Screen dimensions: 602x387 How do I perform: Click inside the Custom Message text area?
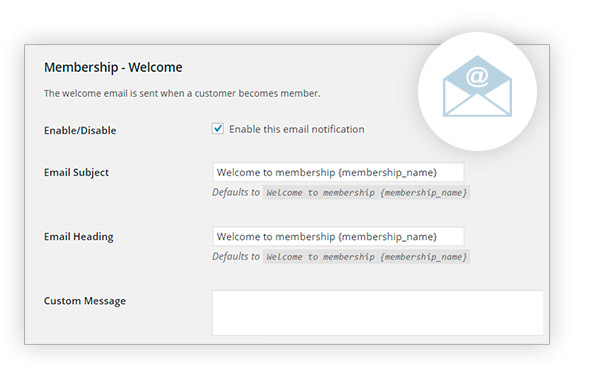pyautogui.click(x=378, y=313)
